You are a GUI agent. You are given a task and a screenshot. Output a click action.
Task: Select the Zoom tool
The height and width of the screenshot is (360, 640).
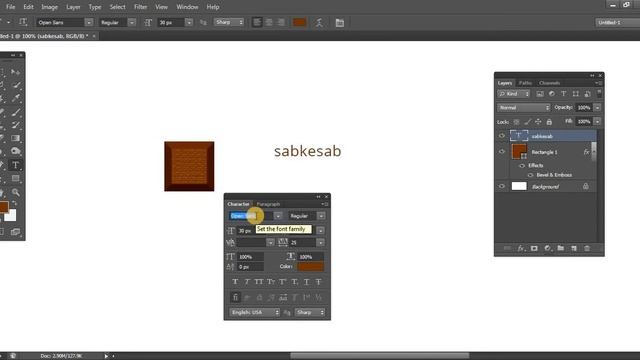tap(16, 192)
